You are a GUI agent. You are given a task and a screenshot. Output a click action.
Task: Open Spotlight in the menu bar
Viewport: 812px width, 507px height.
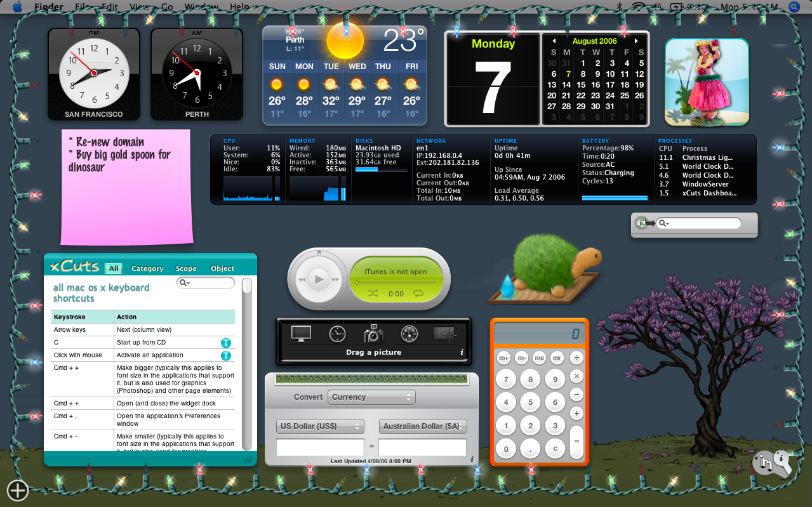click(x=794, y=7)
